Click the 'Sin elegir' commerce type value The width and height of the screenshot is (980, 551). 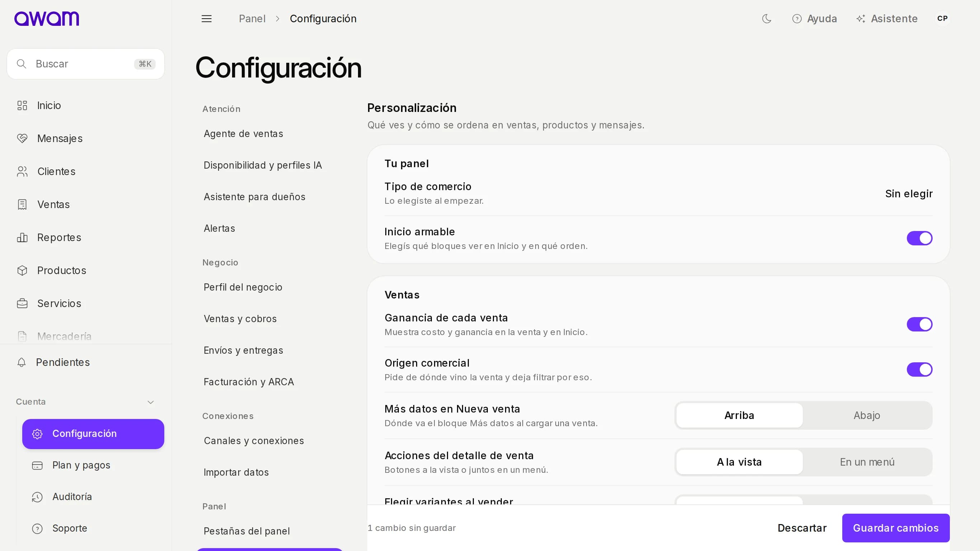point(909,194)
